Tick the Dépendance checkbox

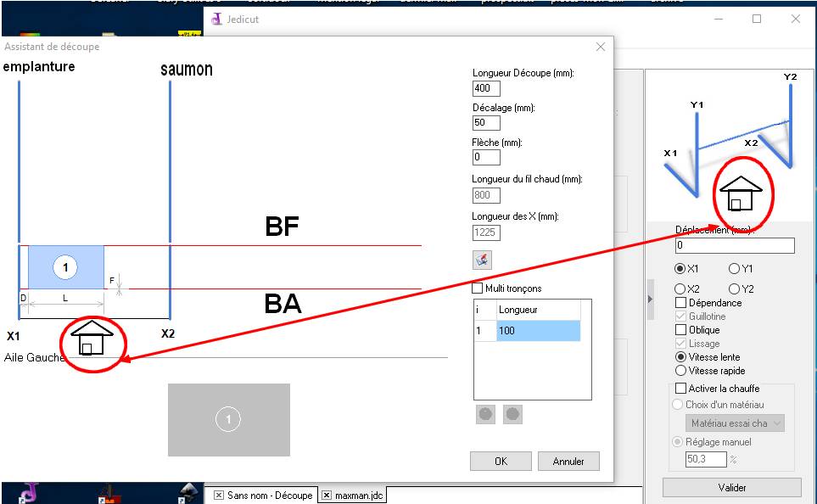click(680, 303)
